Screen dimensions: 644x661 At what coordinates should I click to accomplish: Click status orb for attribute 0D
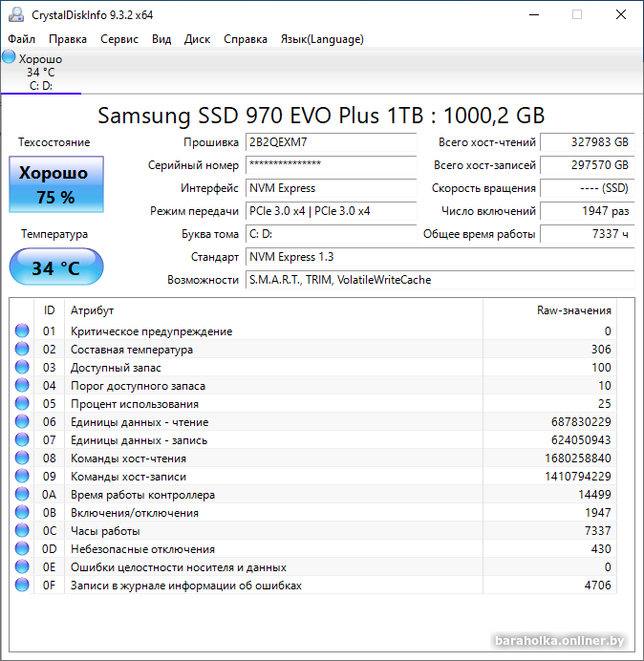tap(22, 548)
